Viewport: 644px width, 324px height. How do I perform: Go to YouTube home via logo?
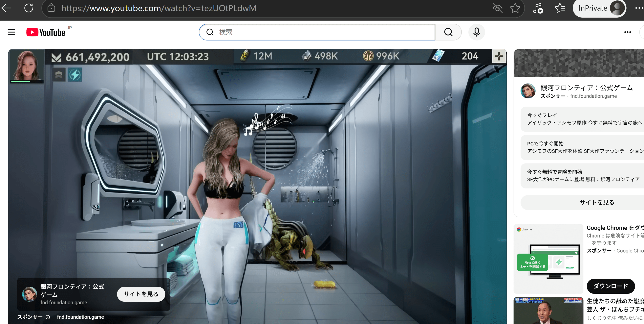[46, 32]
